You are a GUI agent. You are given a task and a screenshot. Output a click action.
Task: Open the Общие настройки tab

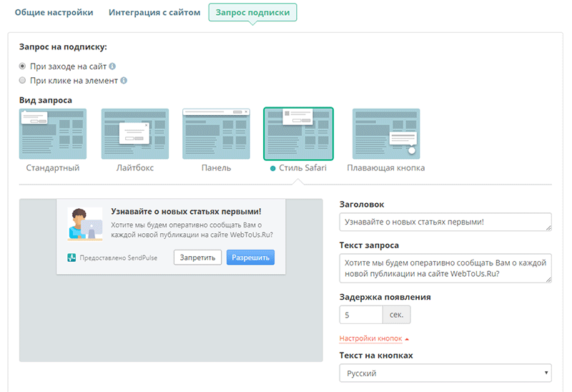pyautogui.click(x=54, y=12)
